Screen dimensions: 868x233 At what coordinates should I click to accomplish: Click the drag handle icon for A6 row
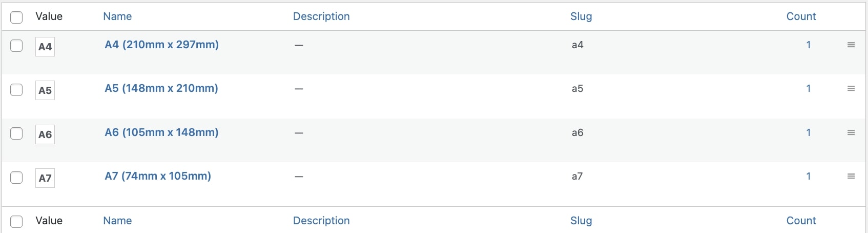(x=851, y=133)
